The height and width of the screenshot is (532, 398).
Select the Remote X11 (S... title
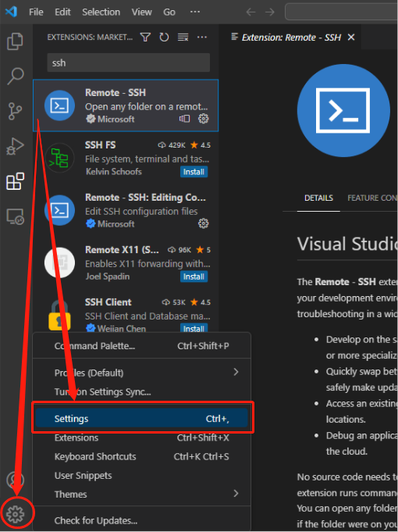coord(122,250)
